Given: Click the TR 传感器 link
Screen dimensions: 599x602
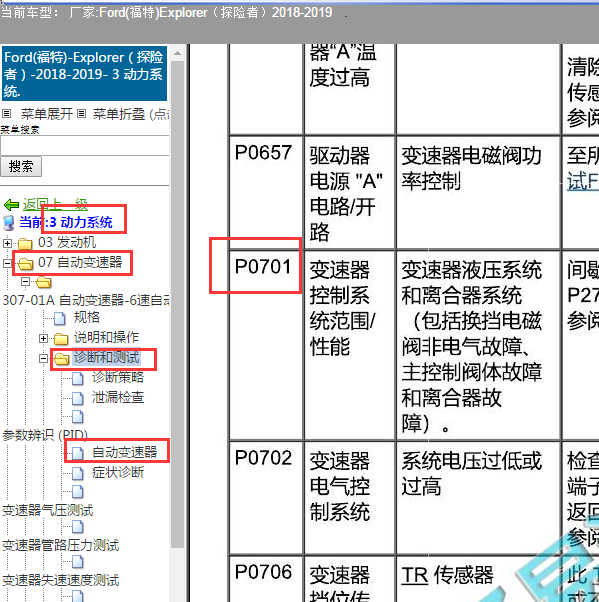Looking at the screenshot, I should pyautogui.click(x=447, y=576).
